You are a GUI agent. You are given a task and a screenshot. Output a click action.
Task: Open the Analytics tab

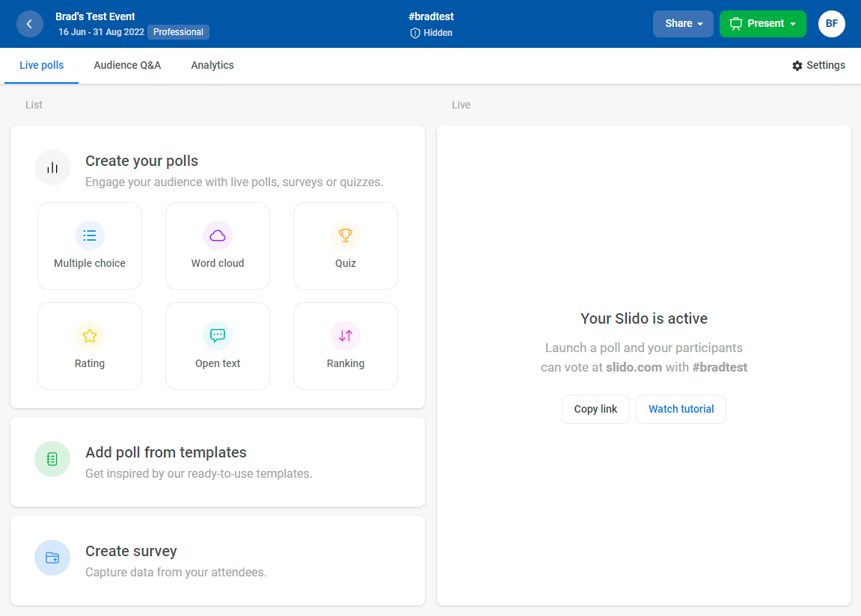(212, 65)
